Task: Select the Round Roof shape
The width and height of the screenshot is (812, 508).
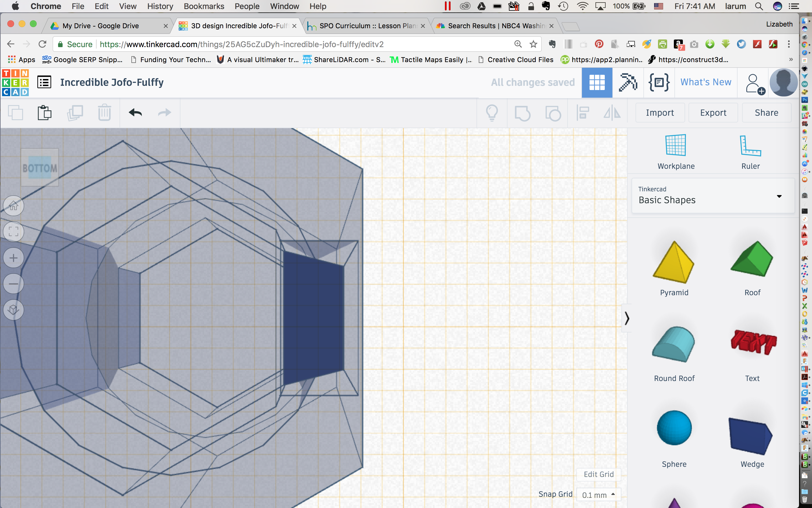Action: coord(674,354)
